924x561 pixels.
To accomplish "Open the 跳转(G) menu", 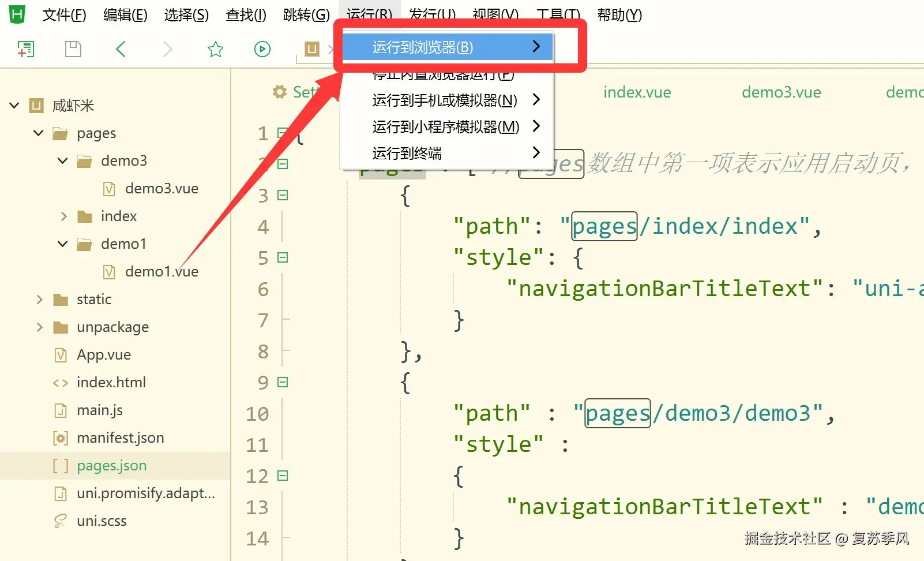I will [307, 15].
